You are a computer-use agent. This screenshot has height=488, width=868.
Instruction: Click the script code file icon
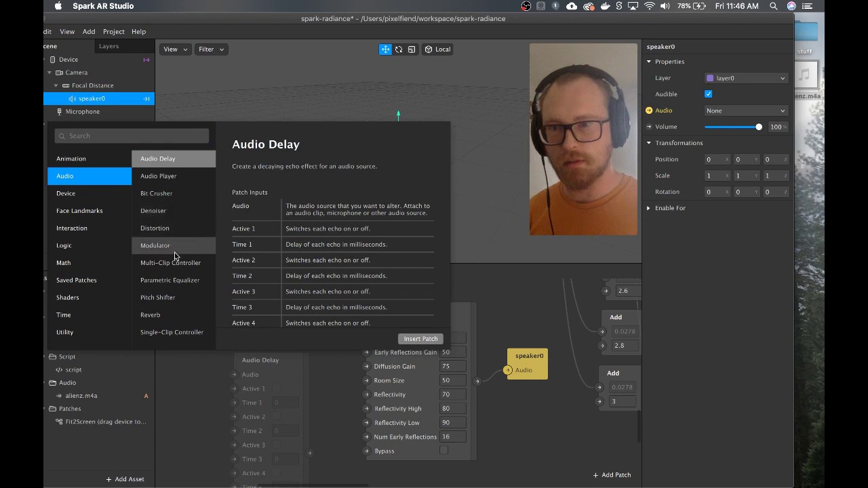(x=59, y=370)
